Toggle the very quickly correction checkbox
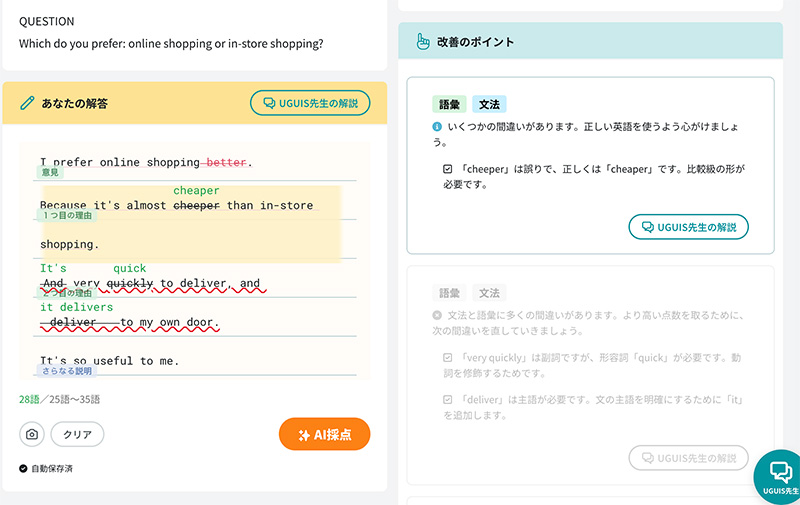The height and width of the screenshot is (505, 800). pyautogui.click(x=448, y=357)
